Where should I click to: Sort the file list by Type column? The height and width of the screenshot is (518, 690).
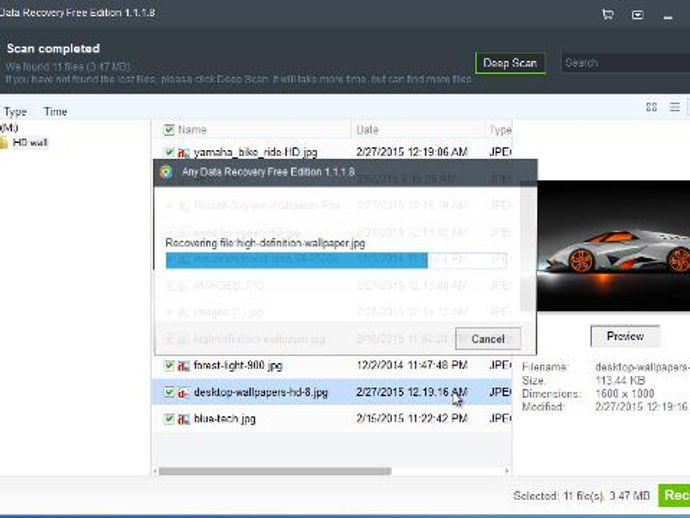[500, 130]
